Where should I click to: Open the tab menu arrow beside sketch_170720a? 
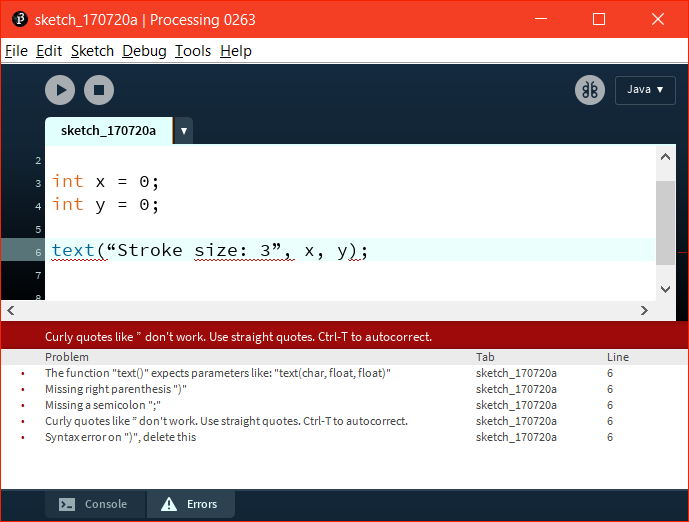[184, 130]
